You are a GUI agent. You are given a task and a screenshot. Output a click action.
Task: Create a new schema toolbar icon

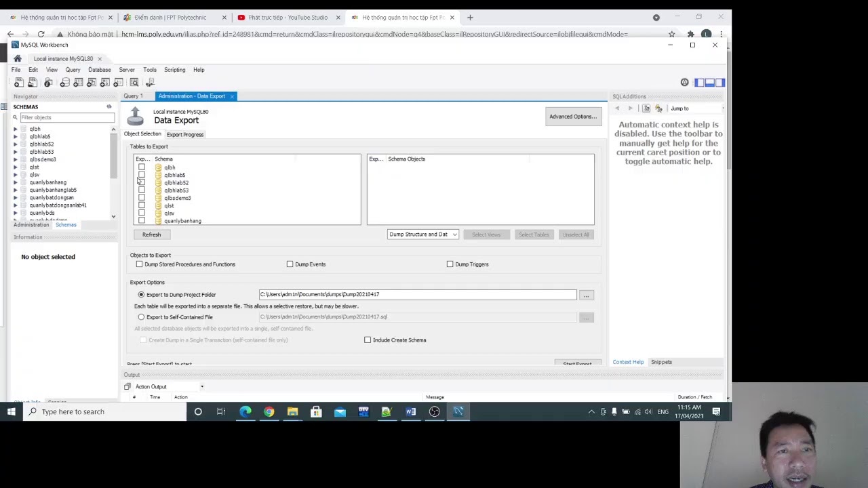[x=64, y=82]
